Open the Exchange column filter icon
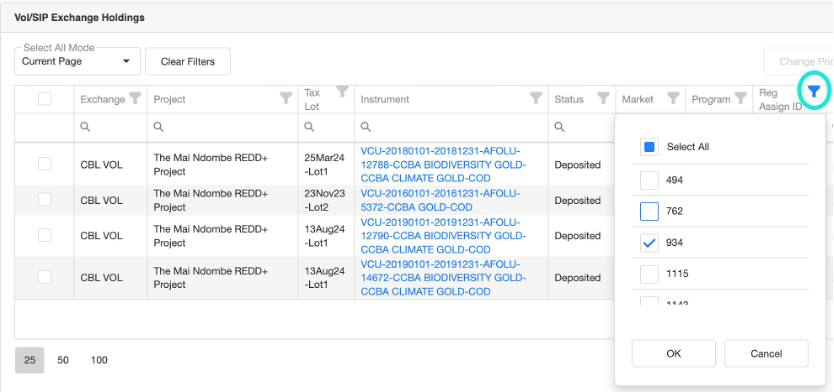 tap(136, 98)
